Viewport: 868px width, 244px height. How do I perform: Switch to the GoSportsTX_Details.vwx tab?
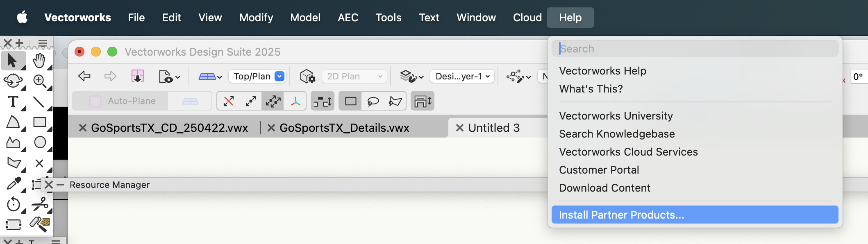pos(344,128)
